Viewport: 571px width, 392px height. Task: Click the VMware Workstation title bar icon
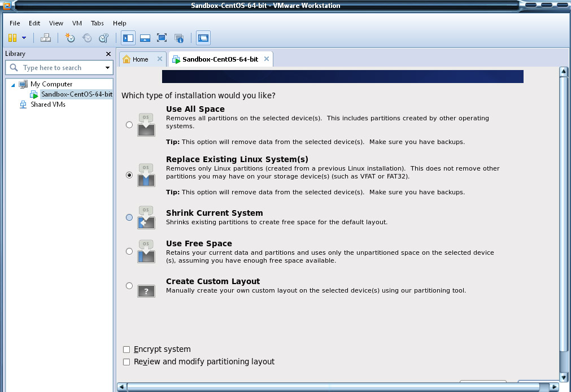click(7, 6)
